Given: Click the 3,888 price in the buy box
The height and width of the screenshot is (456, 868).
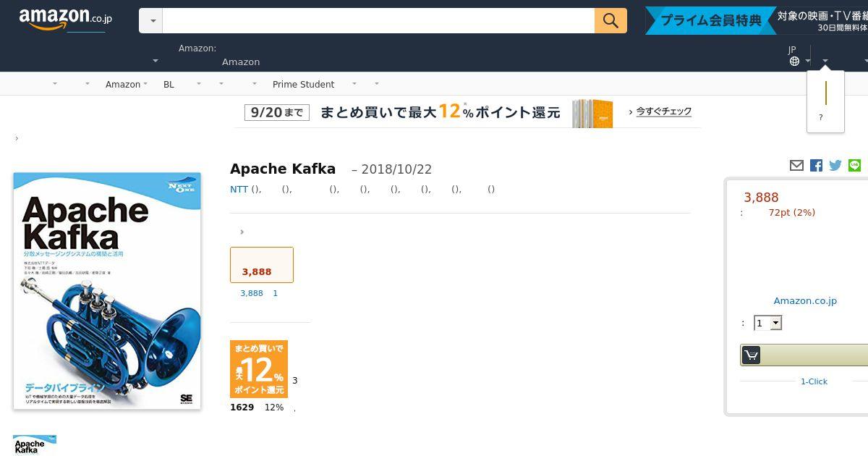Looking at the screenshot, I should tap(761, 198).
